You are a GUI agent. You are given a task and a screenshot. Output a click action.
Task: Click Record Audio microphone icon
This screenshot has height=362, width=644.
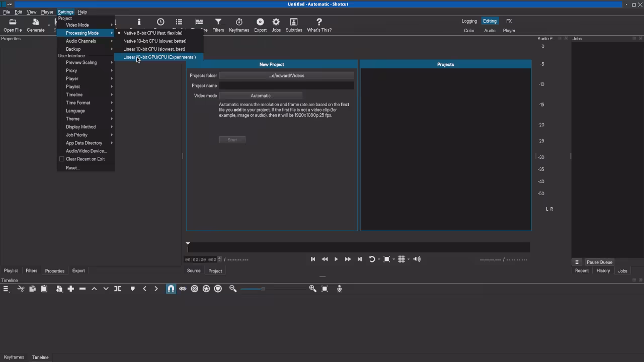tap(340, 289)
